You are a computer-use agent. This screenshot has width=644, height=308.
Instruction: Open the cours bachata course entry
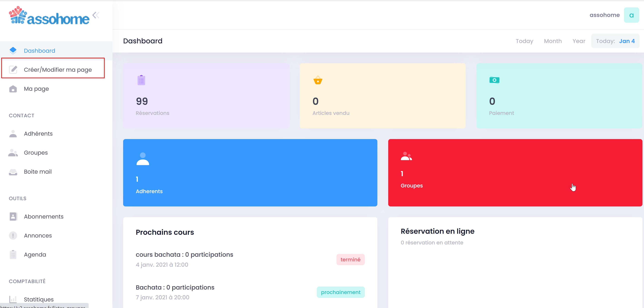[184, 255]
